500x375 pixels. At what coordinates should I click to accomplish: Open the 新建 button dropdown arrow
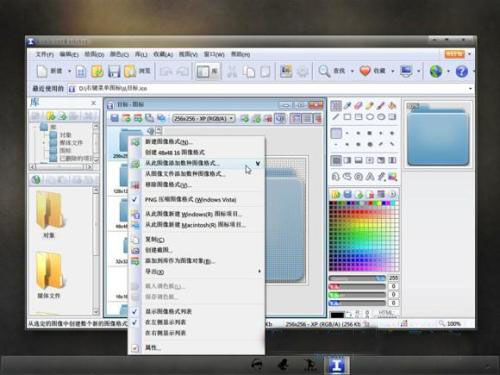click(69, 71)
